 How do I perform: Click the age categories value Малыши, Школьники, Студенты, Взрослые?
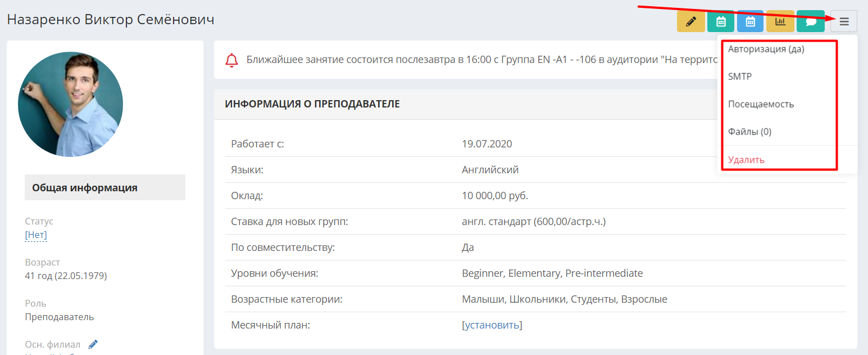click(565, 299)
